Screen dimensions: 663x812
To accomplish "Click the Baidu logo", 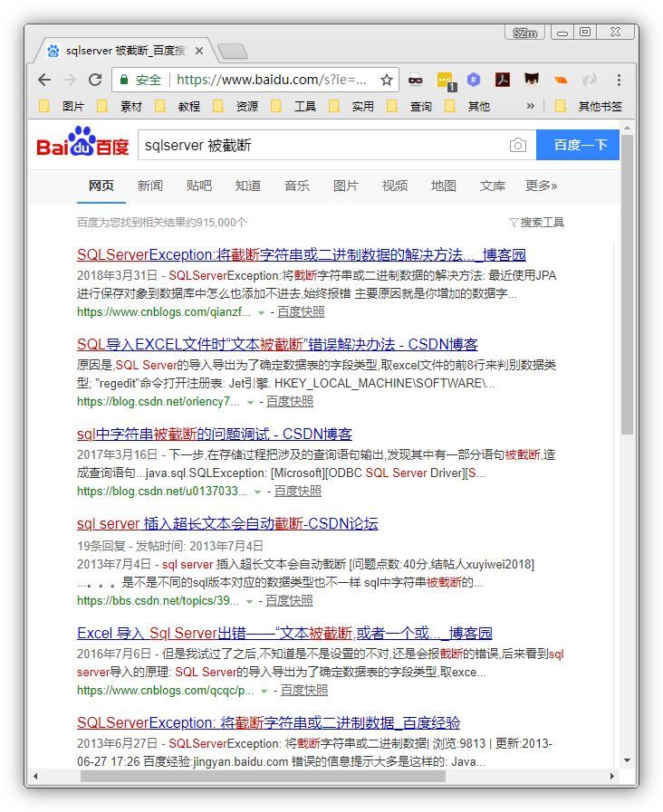I will pos(82,142).
